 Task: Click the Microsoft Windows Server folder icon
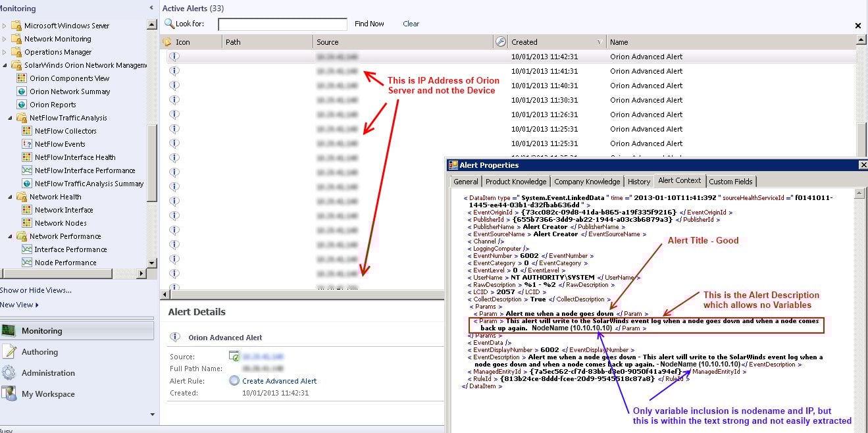coord(16,26)
